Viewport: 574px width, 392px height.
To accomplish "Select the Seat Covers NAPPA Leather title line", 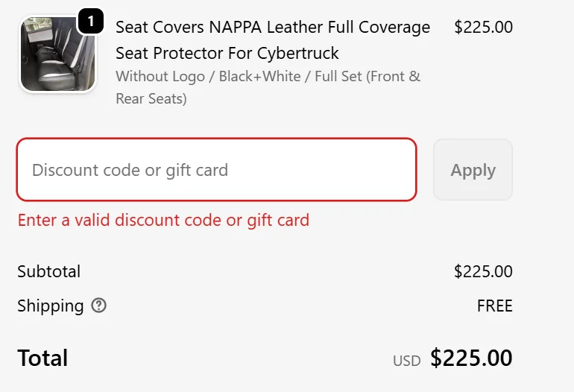I will 273,27.
